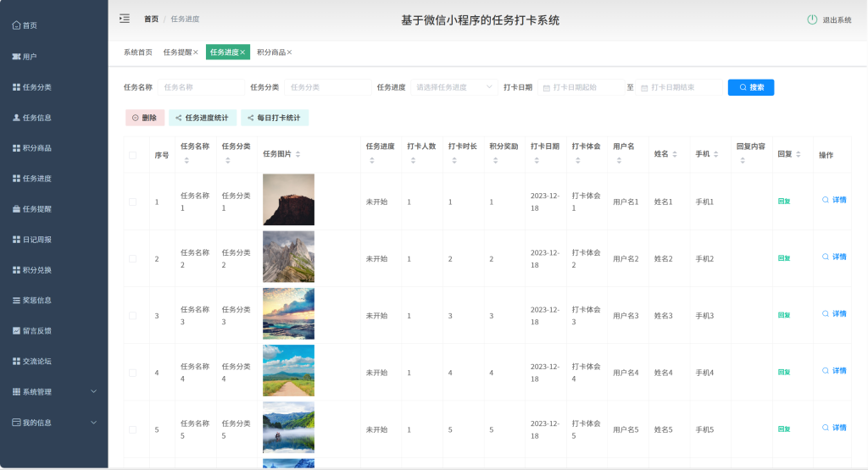Sort table by 姓名 column arrows
This screenshot has width=868, height=470.
pyautogui.click(x=675, y=154)
